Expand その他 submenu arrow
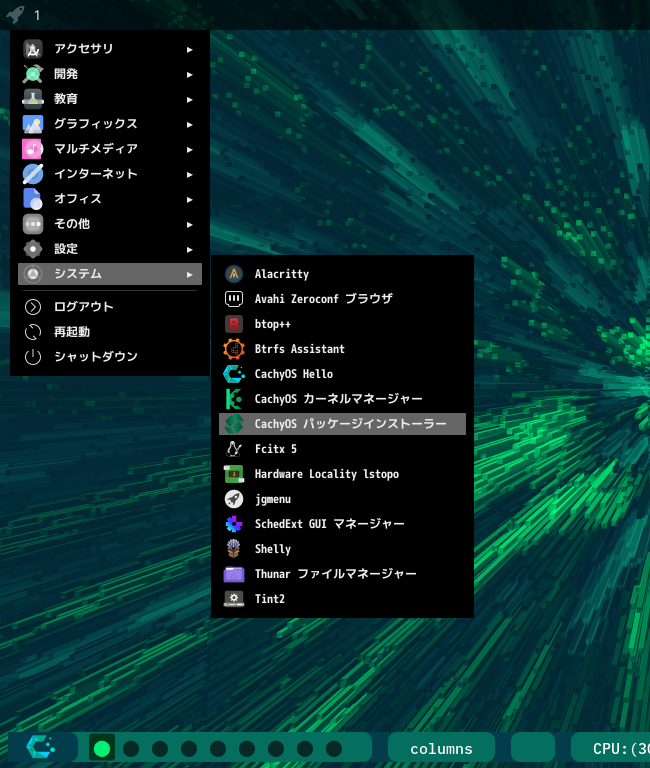The height and width of the screenshot is (768, 650). coord(190,224)
